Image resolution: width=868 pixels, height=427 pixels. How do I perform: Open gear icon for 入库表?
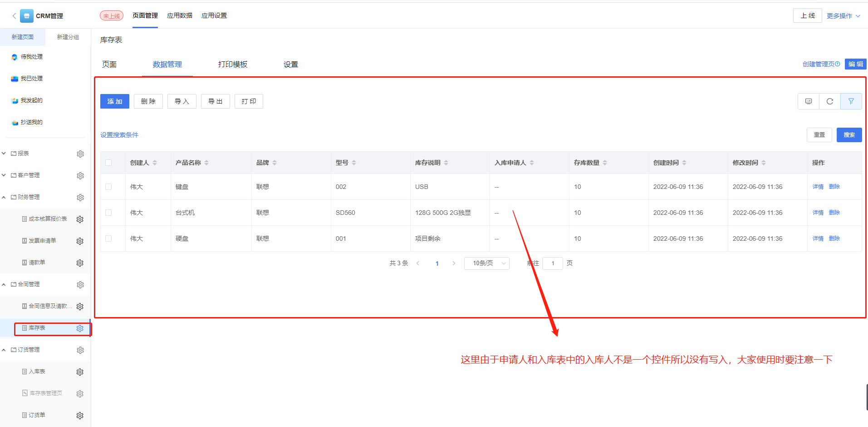(80, 372)
